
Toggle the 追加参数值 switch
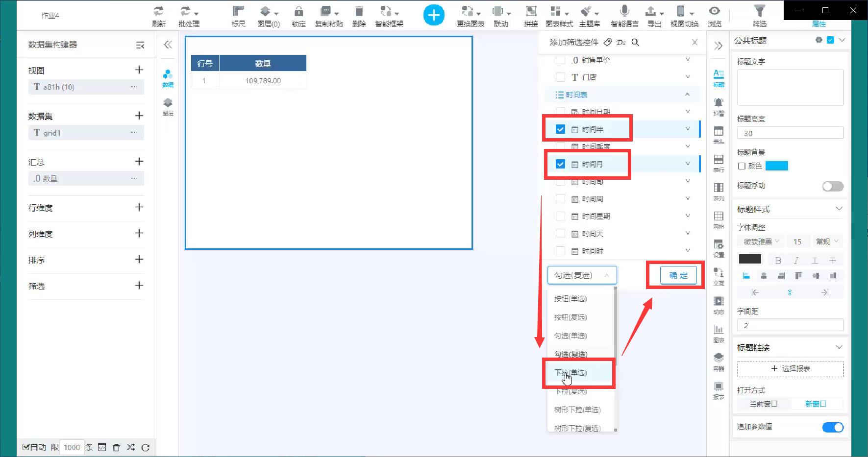point(833,427)
